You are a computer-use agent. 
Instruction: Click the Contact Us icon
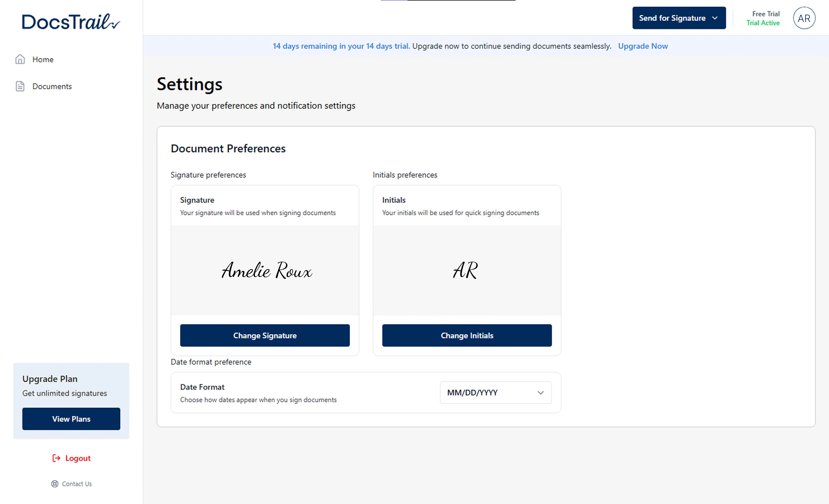(x=55, y=484)
